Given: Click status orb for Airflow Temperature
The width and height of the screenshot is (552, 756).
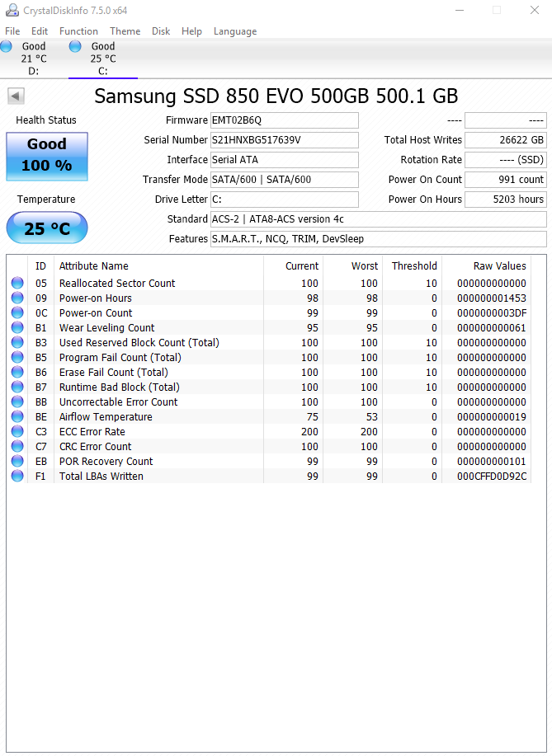Looking at the screenshot, I should coord(17,416).
